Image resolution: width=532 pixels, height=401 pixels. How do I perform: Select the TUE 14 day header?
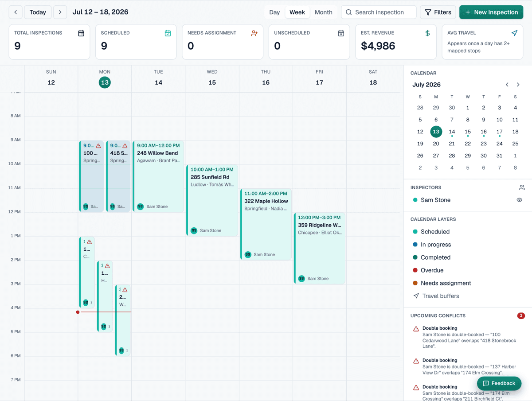click(x=158, y=78)
